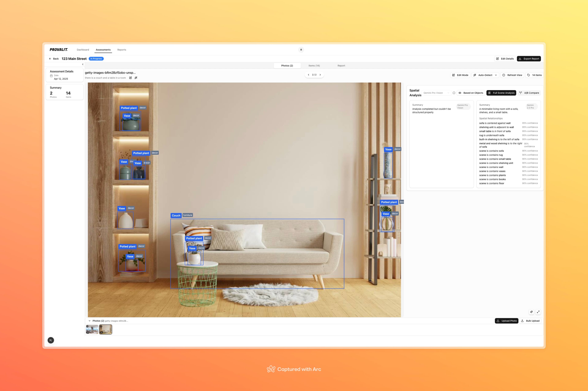Go to the next photo with the pagination arrow

[x=320, y=75]
